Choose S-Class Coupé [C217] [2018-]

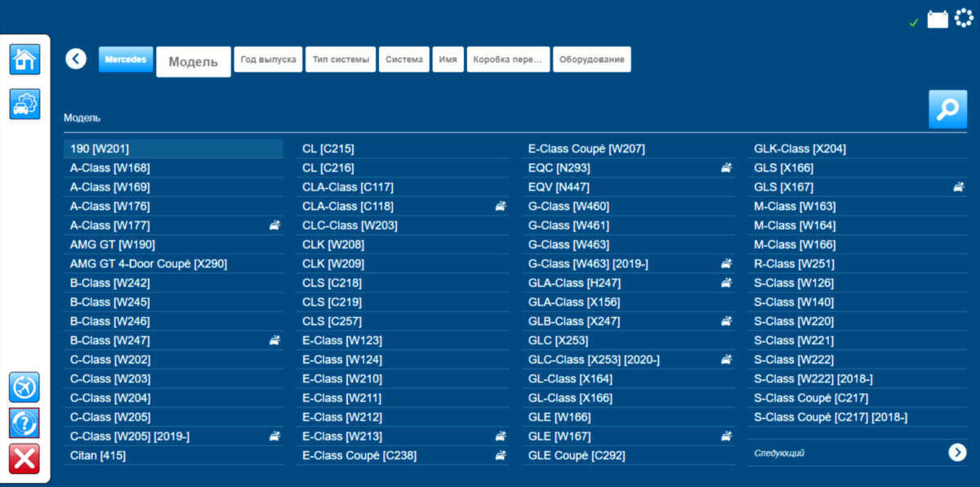[831, 418]
